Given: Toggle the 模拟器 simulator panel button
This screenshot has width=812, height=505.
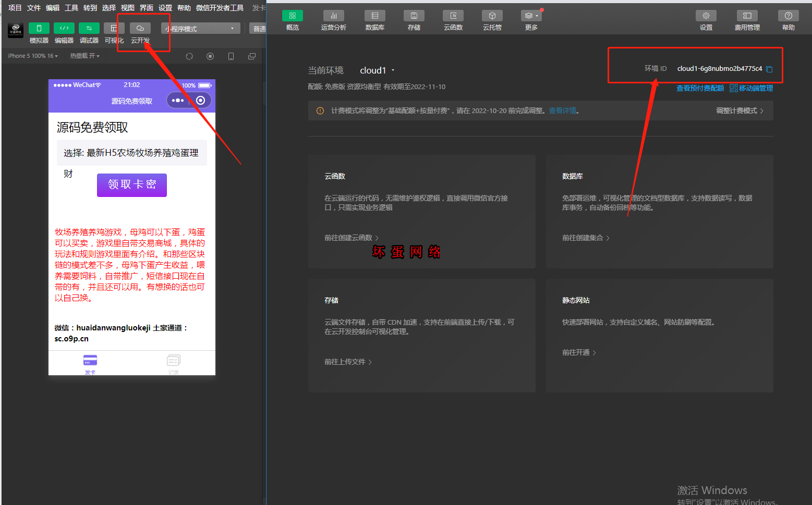Looking at the screenshot, I should 39,28.
